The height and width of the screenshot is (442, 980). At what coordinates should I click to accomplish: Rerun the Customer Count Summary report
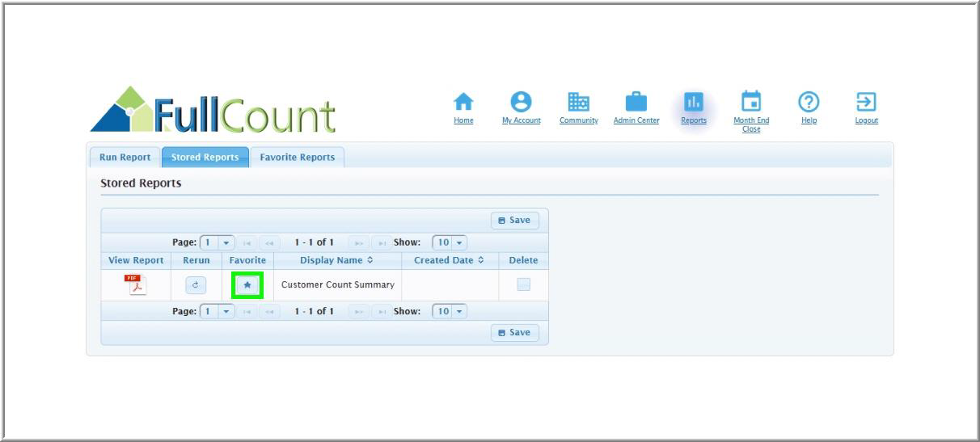click(x=196, y=284)
